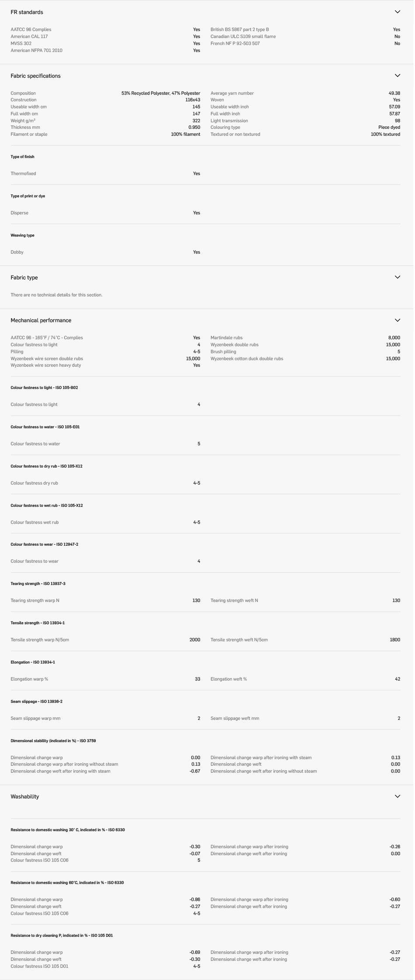
Task: Collapse the Washability section chevron
Action: tap(397, 796)
